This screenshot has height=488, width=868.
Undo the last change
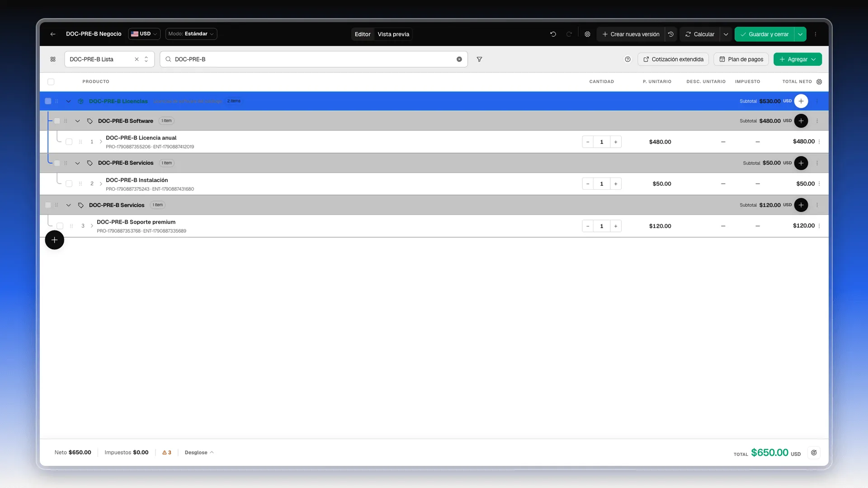pos(553,34)
